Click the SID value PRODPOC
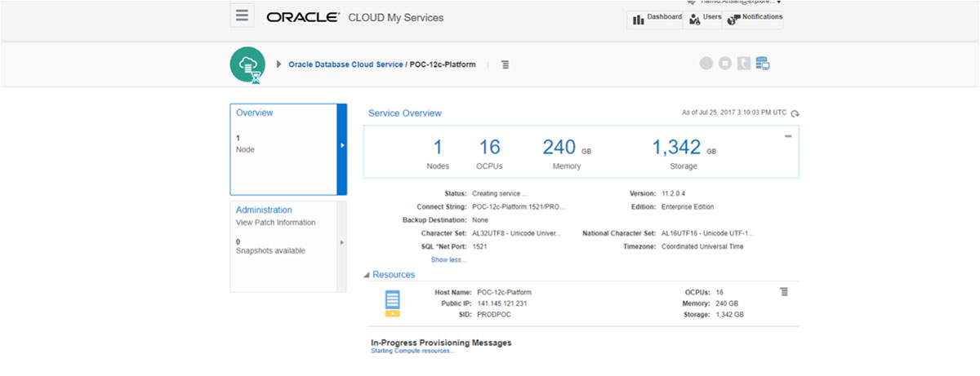The width and height of the screenshot is (980, 376). (x=494, y=314)
